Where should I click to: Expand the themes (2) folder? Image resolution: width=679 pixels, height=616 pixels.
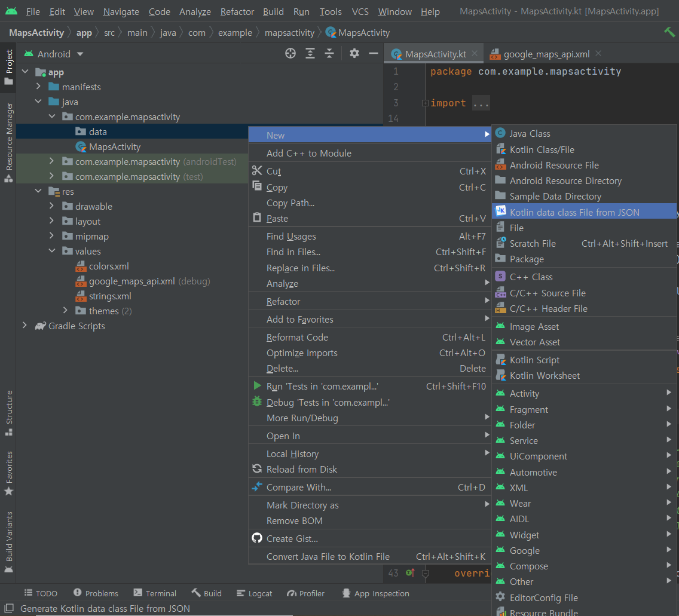[x=65, y=310]
